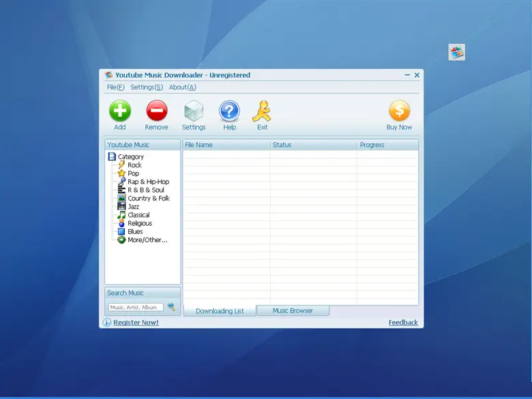The height and width of the screenshot is (399, 532).
Task: Switch to the Music Browser tab
Action: coord(293,310)
